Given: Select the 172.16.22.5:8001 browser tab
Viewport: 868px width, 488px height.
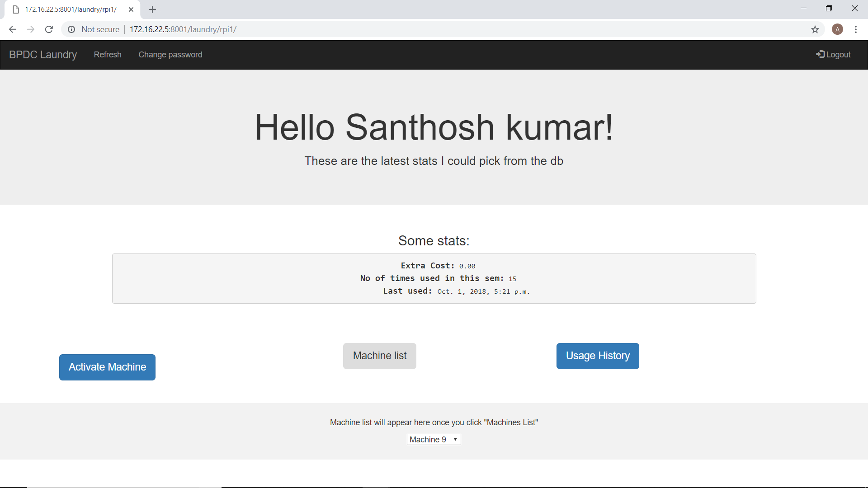Looking at the screenshot, I should (71, 9).
